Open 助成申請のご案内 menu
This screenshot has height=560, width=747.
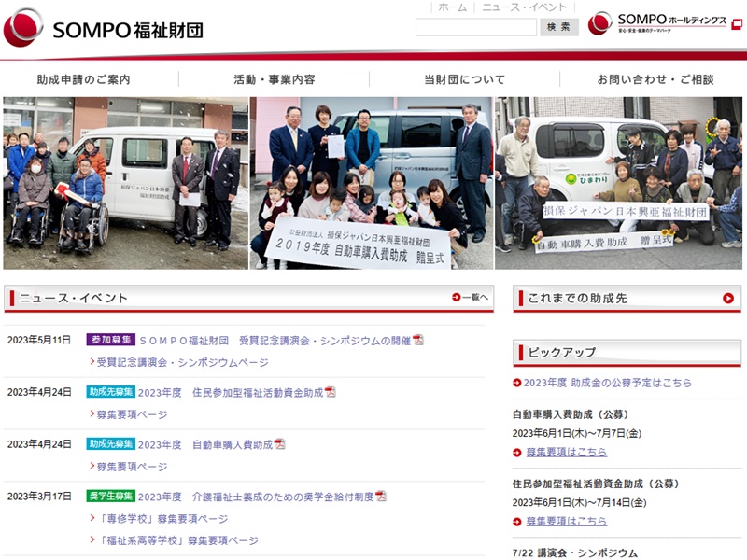(84, 79)
